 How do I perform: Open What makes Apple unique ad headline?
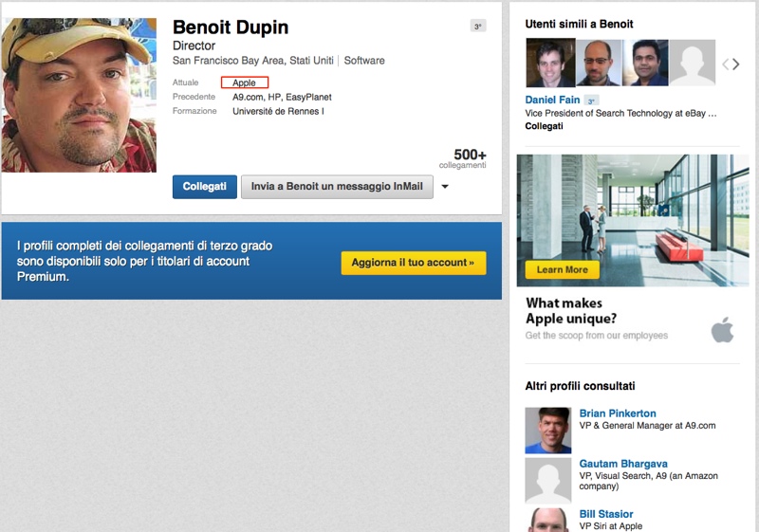click(x=571, y=311)
